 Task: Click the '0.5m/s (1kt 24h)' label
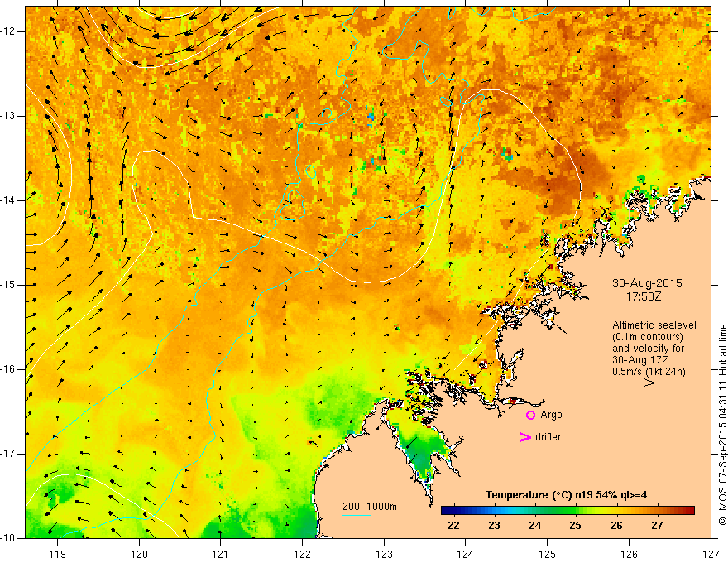coord(649,372)
